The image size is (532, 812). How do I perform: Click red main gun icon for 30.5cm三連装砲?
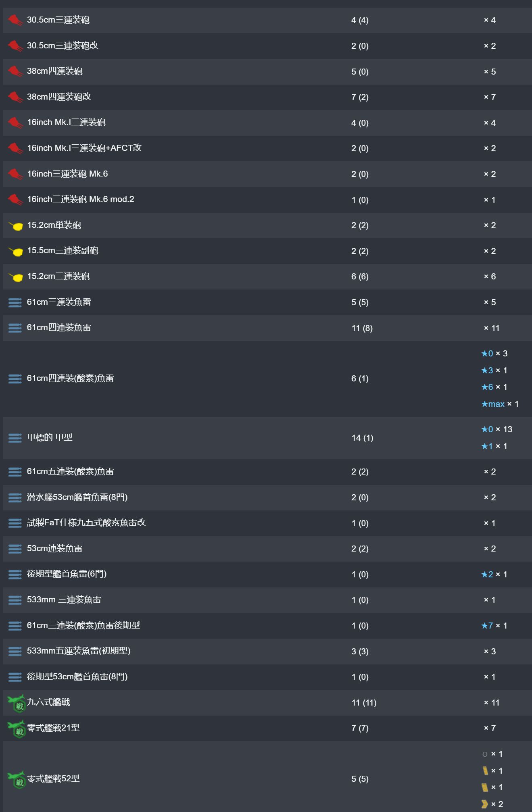[15, 20]
